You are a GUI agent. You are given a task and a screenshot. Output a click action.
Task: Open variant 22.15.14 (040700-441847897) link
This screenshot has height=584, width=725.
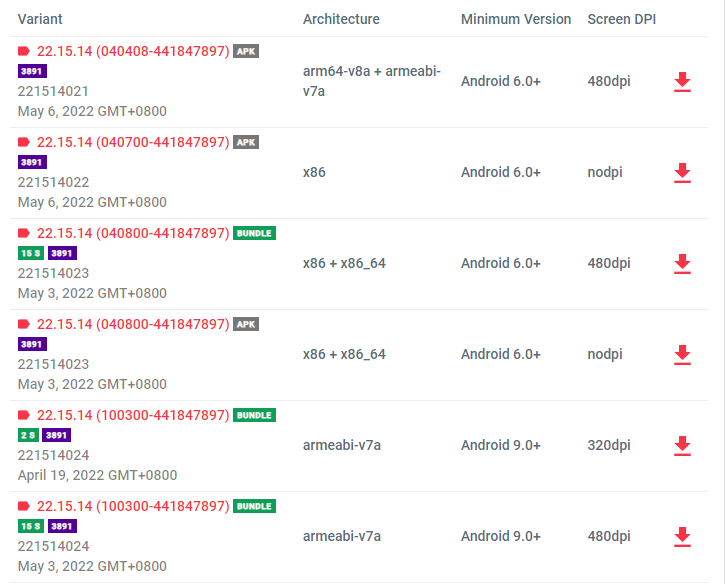tap(133, 142)
